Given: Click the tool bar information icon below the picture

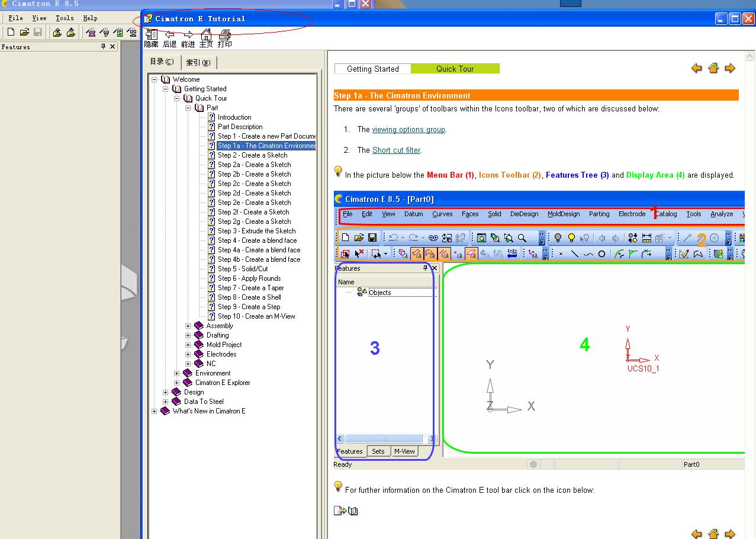Looking at the screenshot, I should tap(346, 511).
